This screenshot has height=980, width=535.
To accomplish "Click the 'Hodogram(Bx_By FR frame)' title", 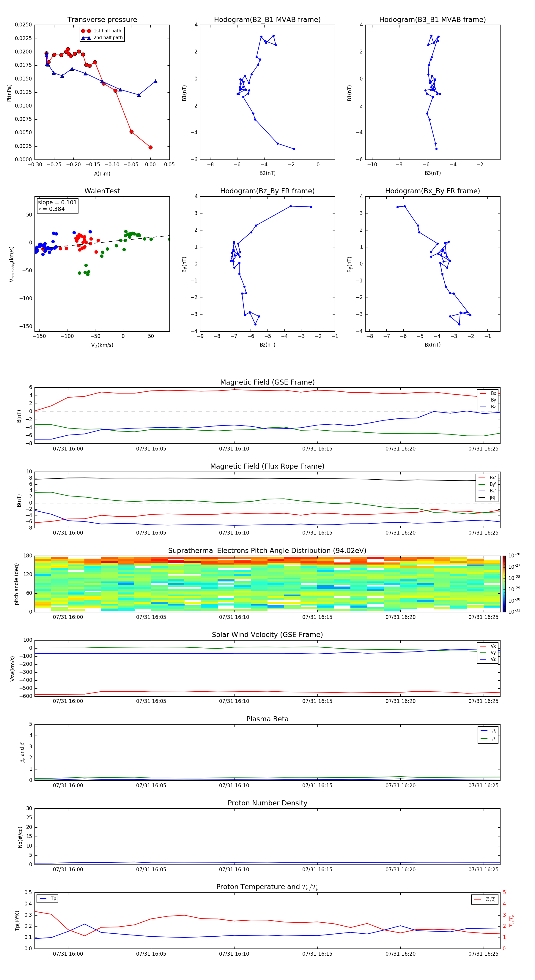I will tap(432, 191).
